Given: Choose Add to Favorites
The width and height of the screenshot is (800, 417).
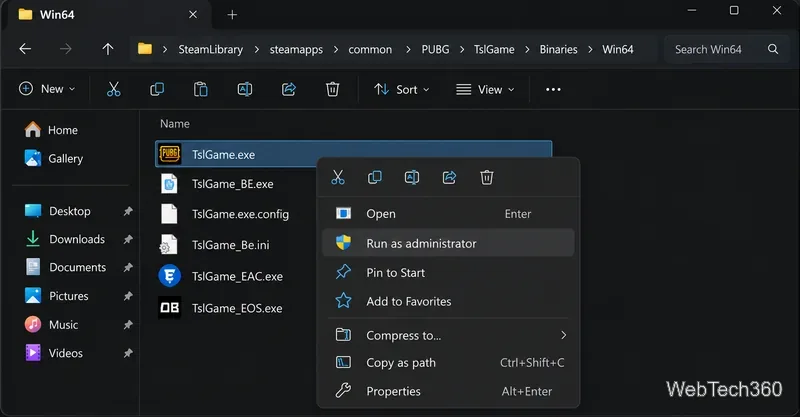Looking at the screenshot, I should tap(448, 301).
